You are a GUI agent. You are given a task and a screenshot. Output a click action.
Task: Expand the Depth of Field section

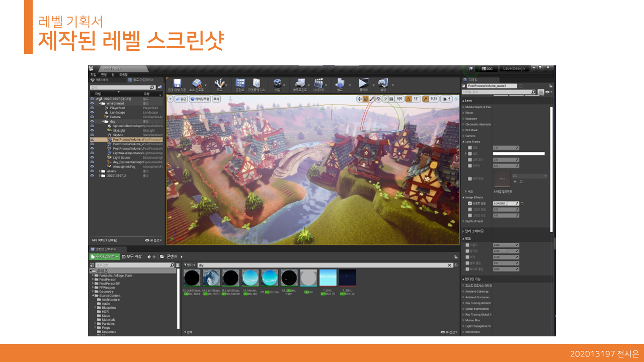click(x=463, y=221)
